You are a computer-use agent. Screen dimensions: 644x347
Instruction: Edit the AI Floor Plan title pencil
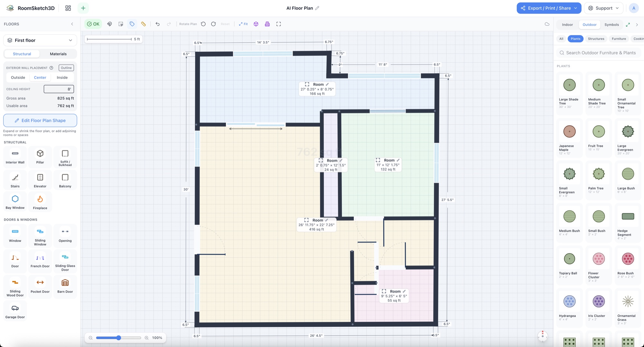pos(317,8)
